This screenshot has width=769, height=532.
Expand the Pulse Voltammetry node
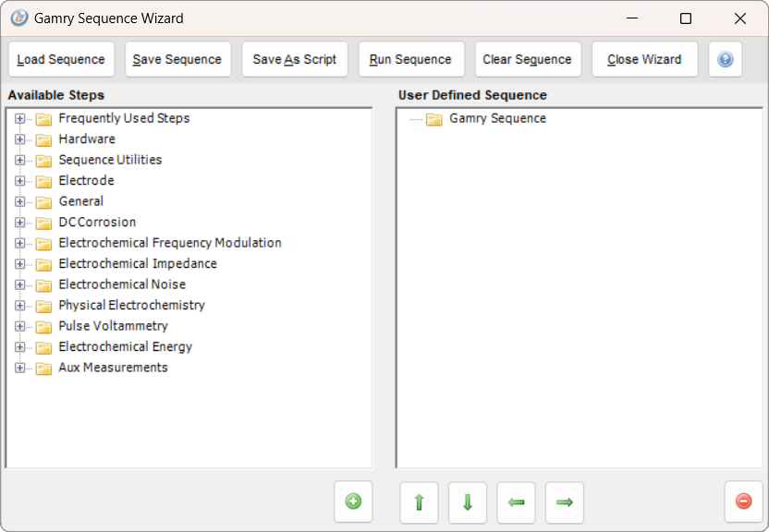click(19, 326)
